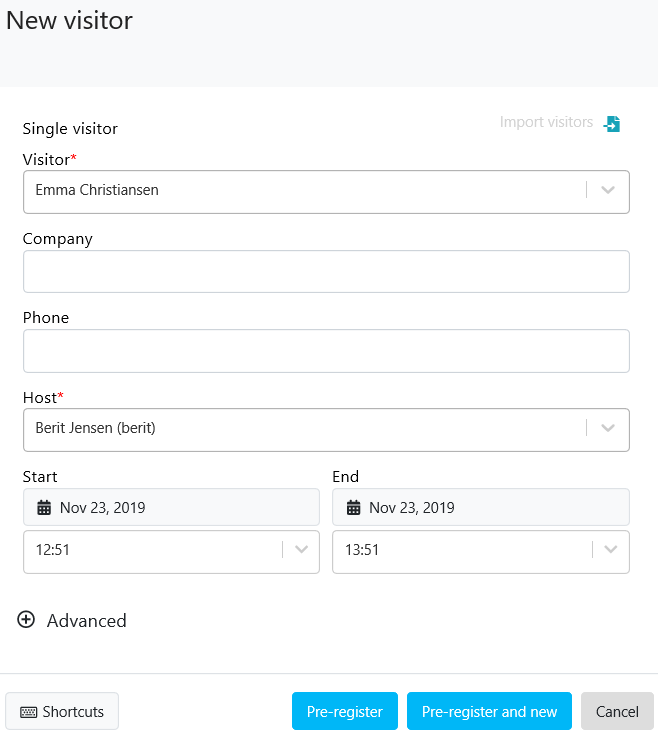Click the Import visitors icon
The image size is (658, 740).
[x=612, y=123]
